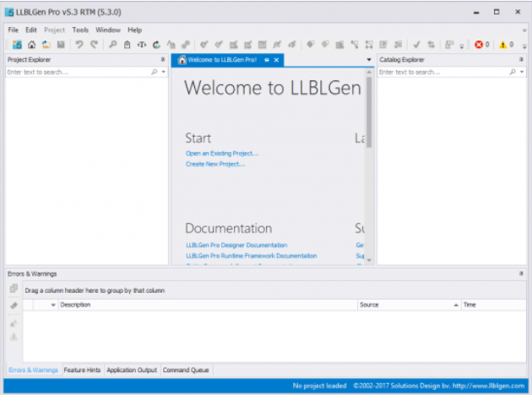Switch to the Errors & Warnings bottom tab

[x=33, y=370]
